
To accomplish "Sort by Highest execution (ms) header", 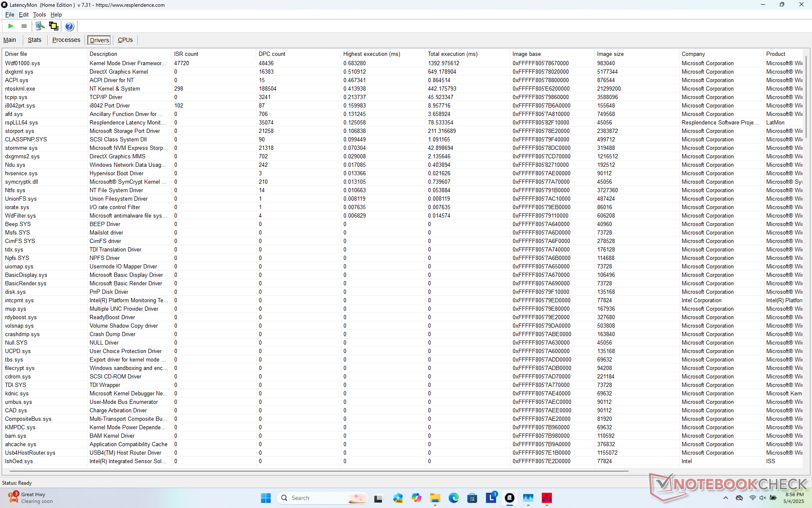I will 383,54.
